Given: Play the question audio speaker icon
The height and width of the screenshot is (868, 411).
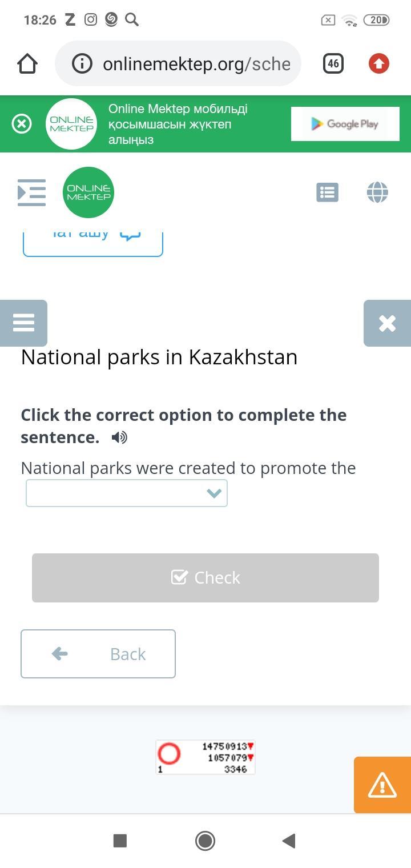Looking at the screenshot, I should 119,437.
